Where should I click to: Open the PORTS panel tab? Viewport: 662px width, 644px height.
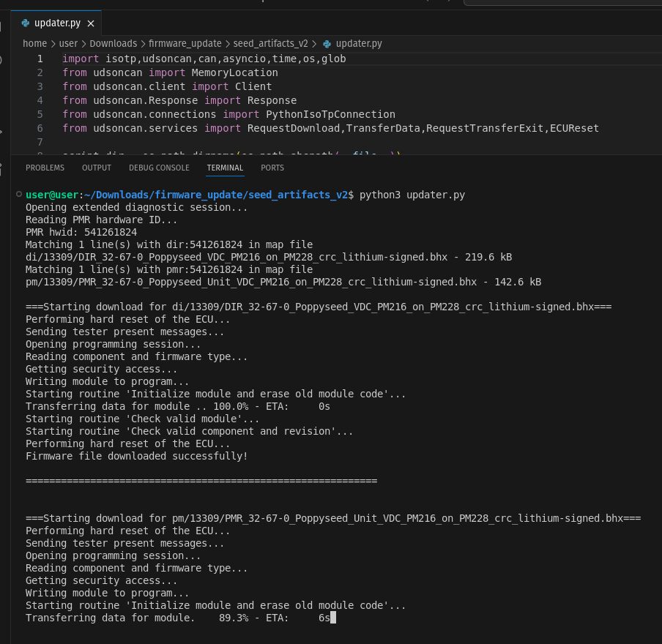click(272, 168)
